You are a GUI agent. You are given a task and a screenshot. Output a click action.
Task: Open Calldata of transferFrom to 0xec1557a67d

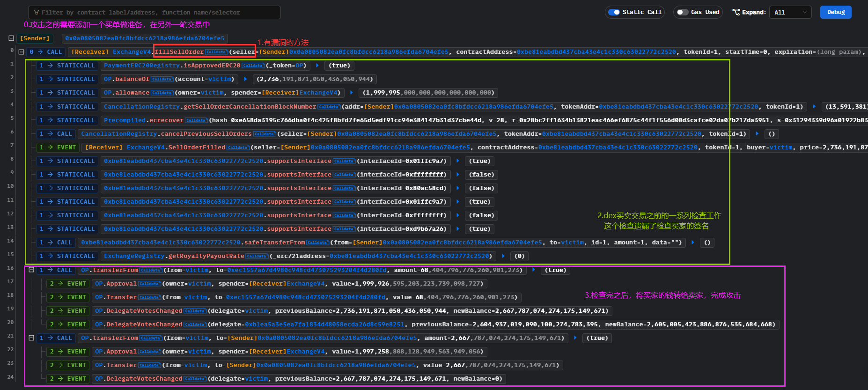(x=151, y=270)
